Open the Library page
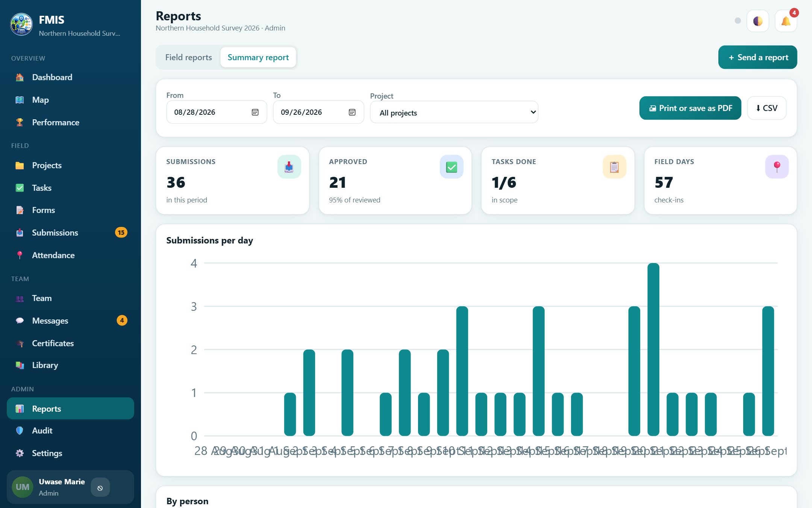The image size is (812, 508). pyautogui.click(x=70, y=365)
